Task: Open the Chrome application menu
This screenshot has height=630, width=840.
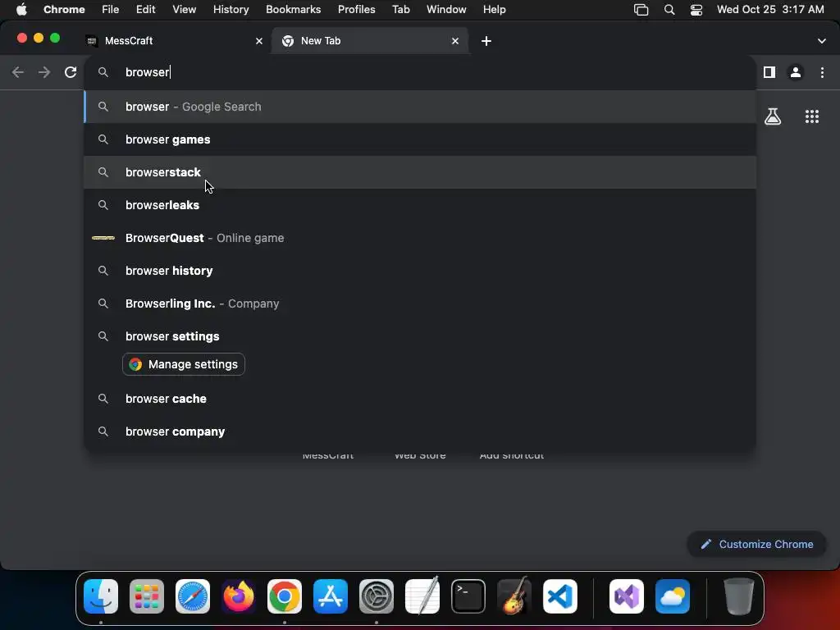Action: pyautogui.click(x=64, y=10)
